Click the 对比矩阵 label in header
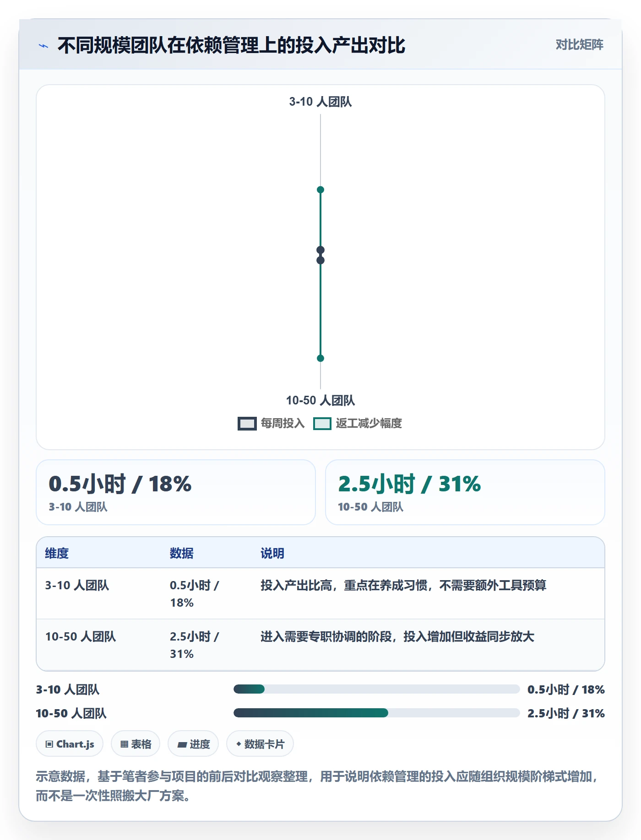 pyautogui.click(x=579, y=45)
